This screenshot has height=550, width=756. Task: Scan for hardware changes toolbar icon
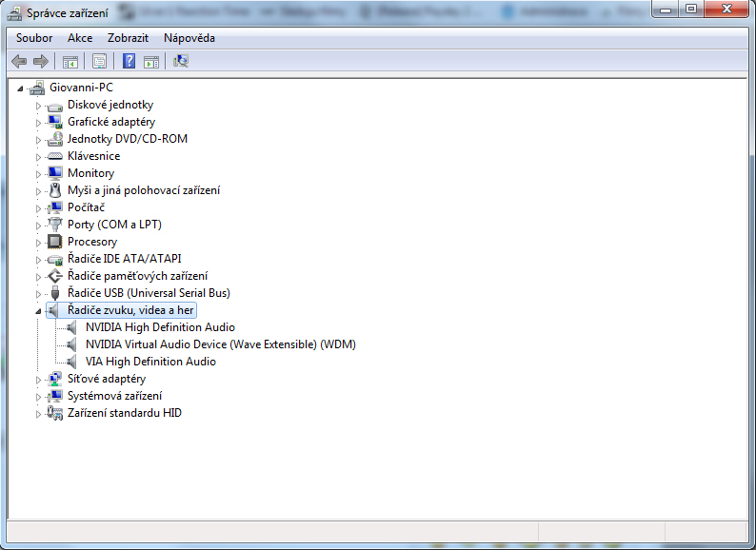click(x=181, y=61)
